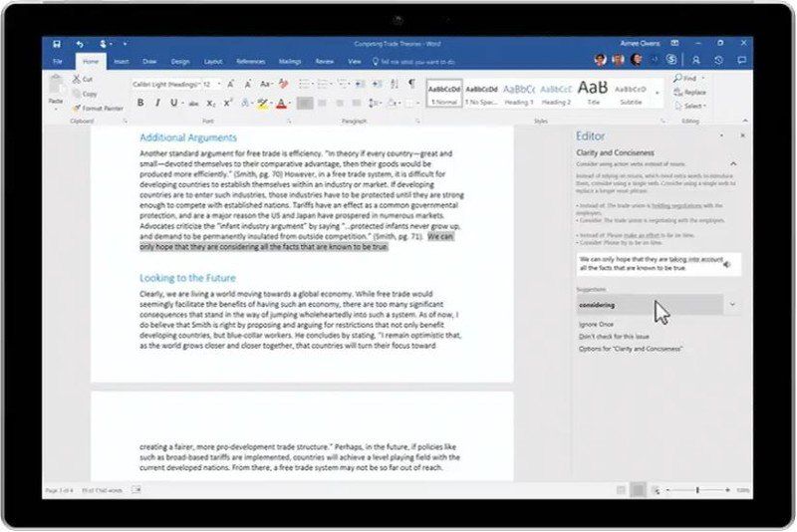
Task: Open the Change Case Aa dropdown
Action: click(266, 84)
